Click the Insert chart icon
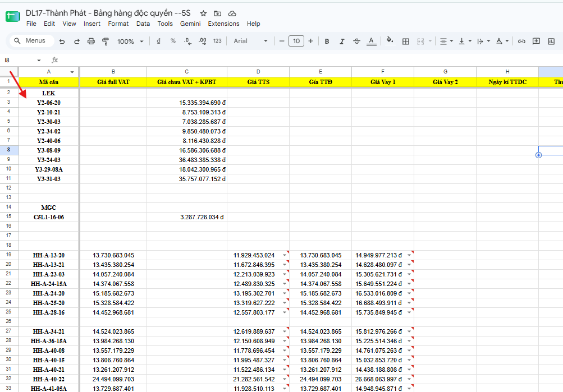 pyautogui.click(x=551, y=41)
